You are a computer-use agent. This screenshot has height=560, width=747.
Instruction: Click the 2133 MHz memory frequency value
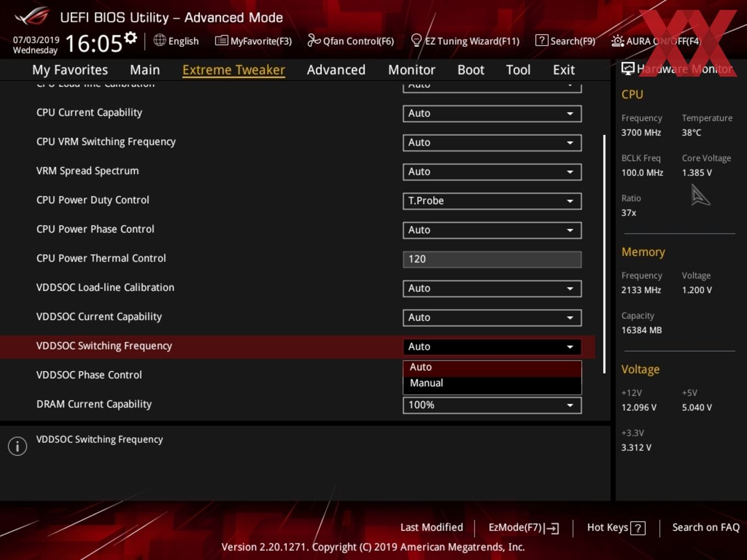[x=641, y=290]
